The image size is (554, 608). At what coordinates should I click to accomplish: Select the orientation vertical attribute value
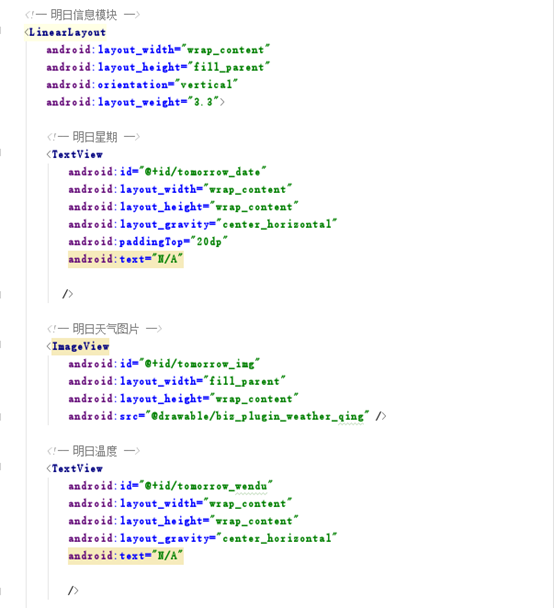[x=206, y=85]
